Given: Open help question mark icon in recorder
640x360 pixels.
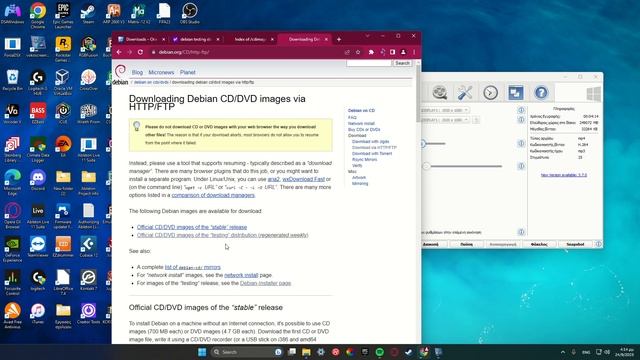Looking at the screenshot, I should [x=541, y=93].
